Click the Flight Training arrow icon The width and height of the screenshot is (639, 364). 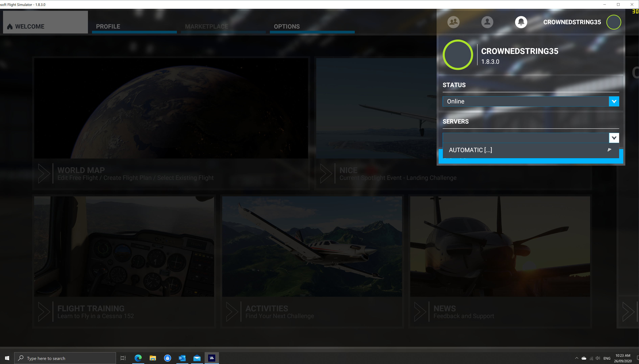44,311
